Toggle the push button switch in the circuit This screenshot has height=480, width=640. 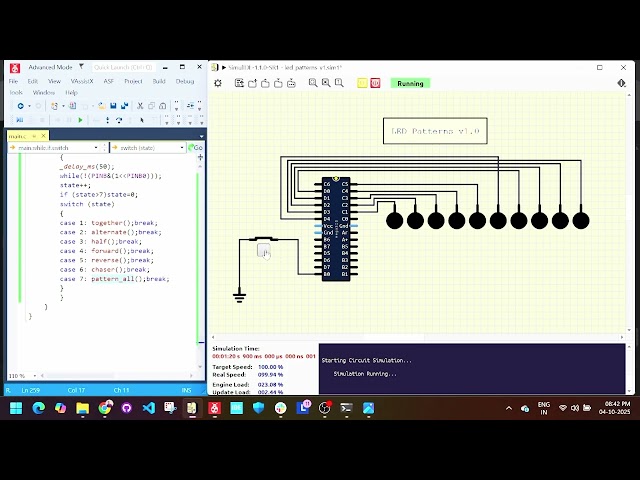tap(264, 252)
